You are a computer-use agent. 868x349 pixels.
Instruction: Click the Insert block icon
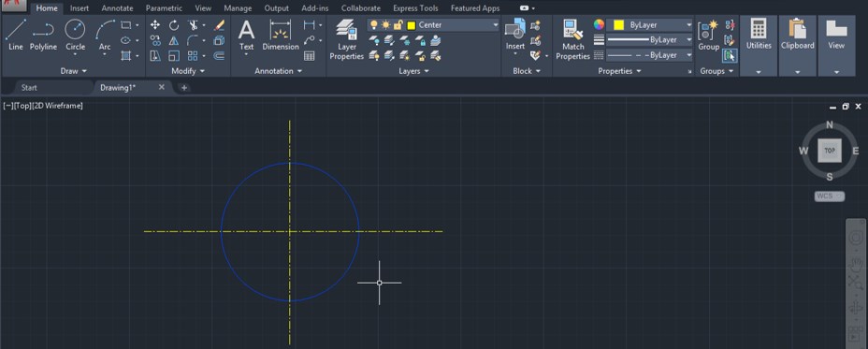click(x=514, y=29)
